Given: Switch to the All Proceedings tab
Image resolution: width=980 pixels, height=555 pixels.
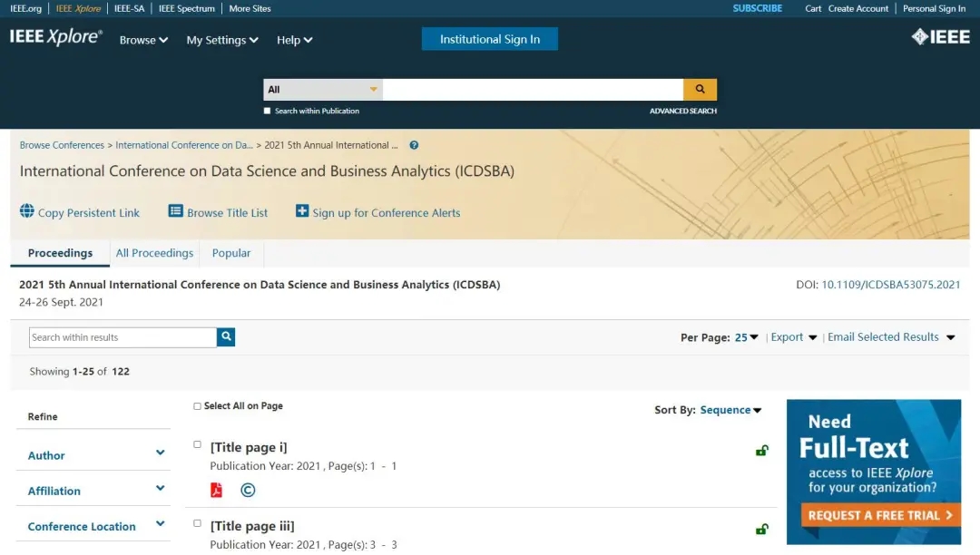Looking at the screenshot, I should coord(154,253).
